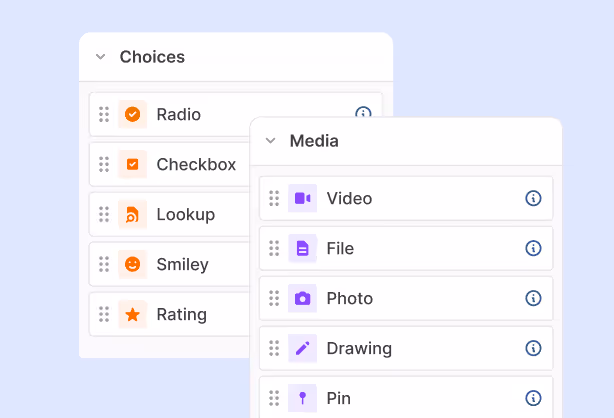Click the purple Photo camera icon

tap(302, 298)
